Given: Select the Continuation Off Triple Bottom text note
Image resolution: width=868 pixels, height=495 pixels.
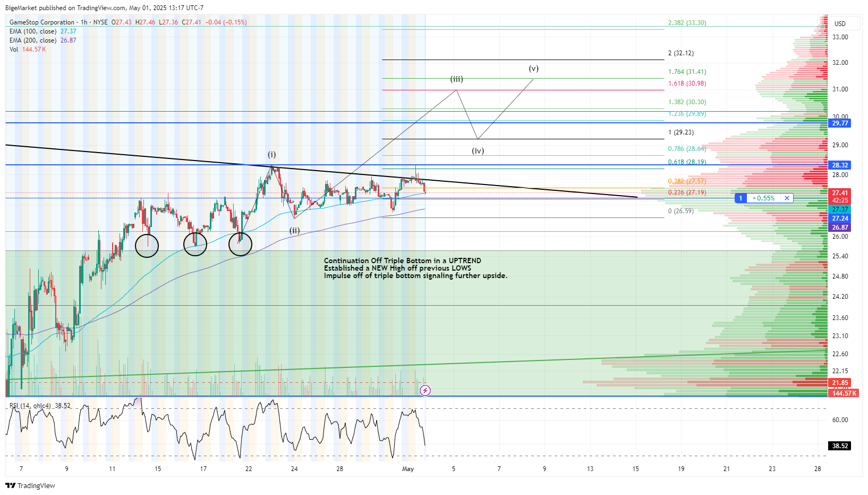Looking at the screenshot, I should tap(415, 268).
